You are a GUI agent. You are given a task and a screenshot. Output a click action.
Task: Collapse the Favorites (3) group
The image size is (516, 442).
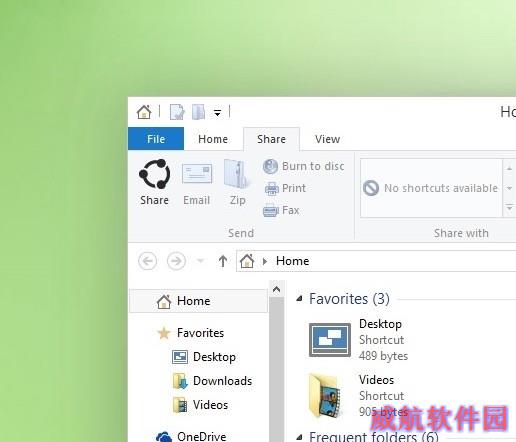point(299,299)
